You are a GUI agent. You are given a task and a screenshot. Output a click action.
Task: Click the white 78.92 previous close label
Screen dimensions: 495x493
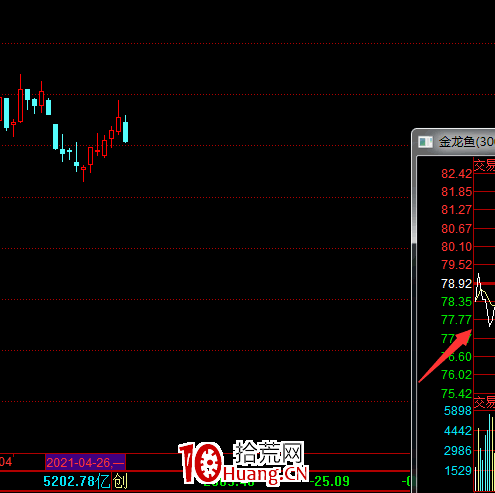pyautogui.click(x=456, y=284)
